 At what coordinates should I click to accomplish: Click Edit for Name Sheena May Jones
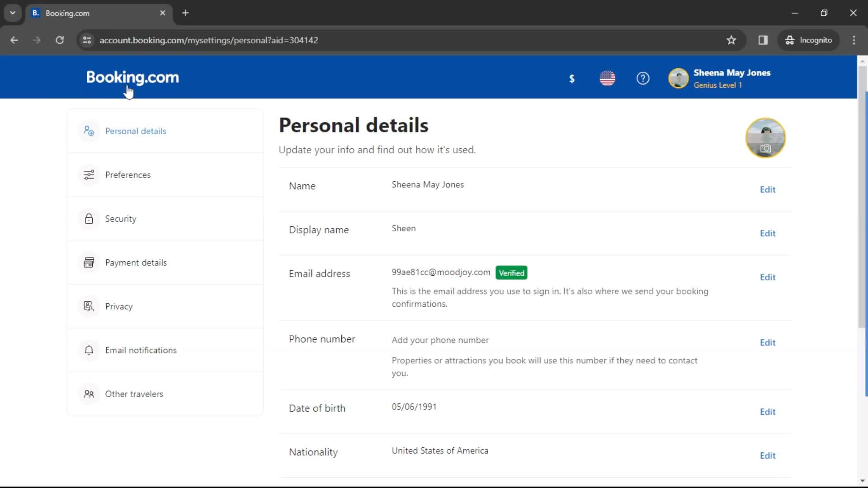click(768, 189)
